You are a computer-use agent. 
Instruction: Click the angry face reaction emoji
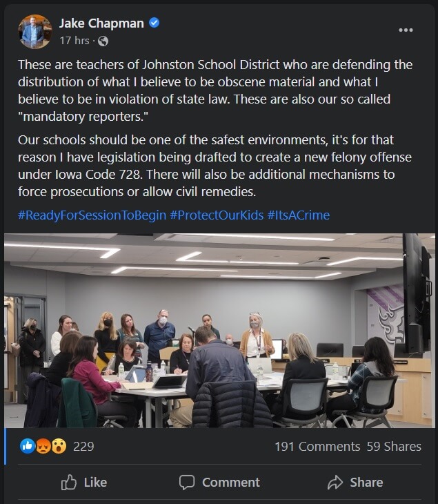point(43,446)
